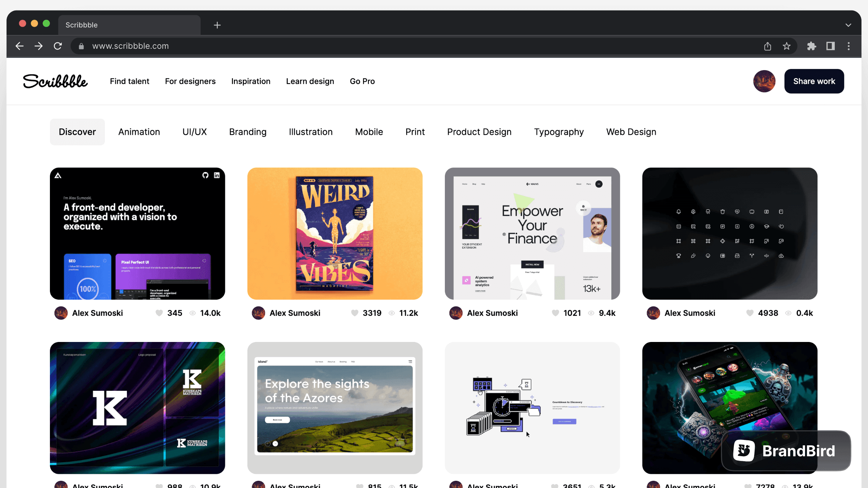Click Alex Sumoski under dark icon set shot

tap(690, 313)
